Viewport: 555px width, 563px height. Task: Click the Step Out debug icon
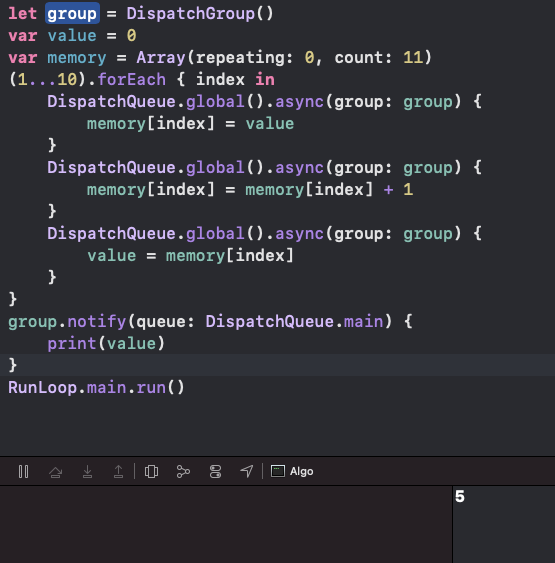point(118,471)
